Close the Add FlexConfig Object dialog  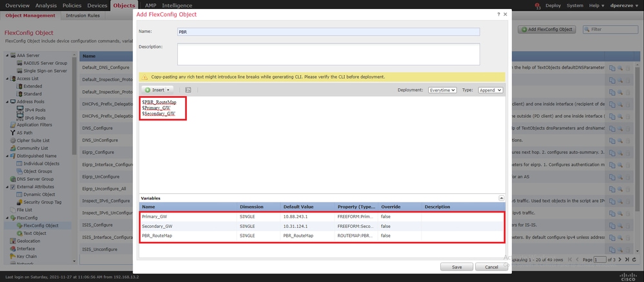[505, 14]
